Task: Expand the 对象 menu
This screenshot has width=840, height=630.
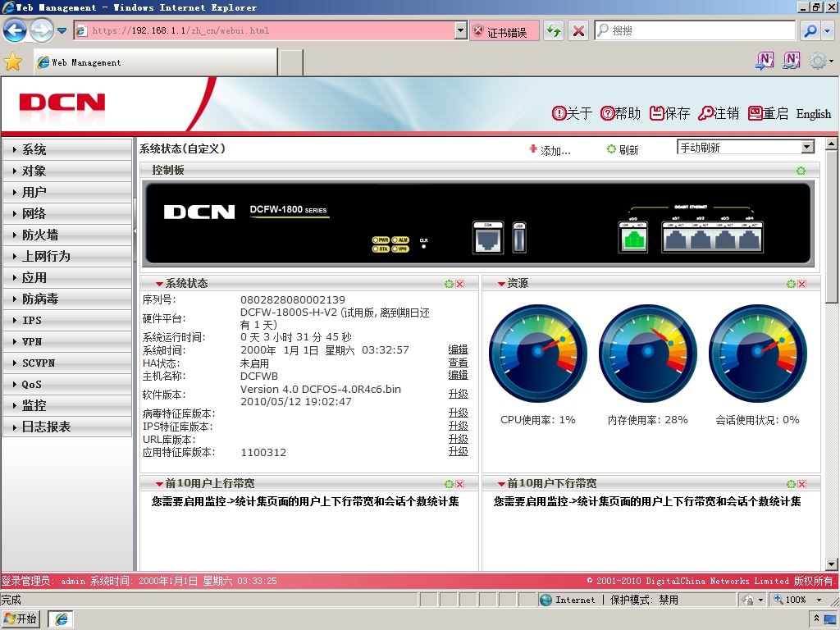Action: [67, 171]
